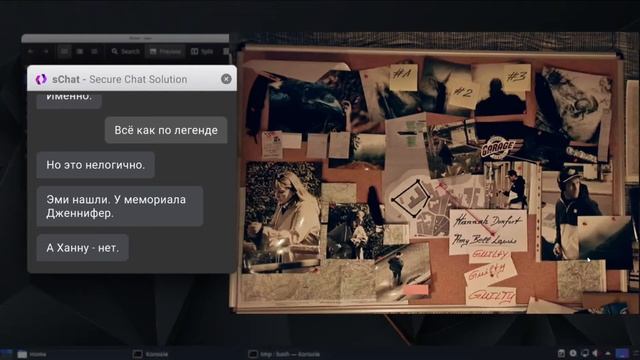Select the message 'Но это нелогично.'

[x=96, y=165]
